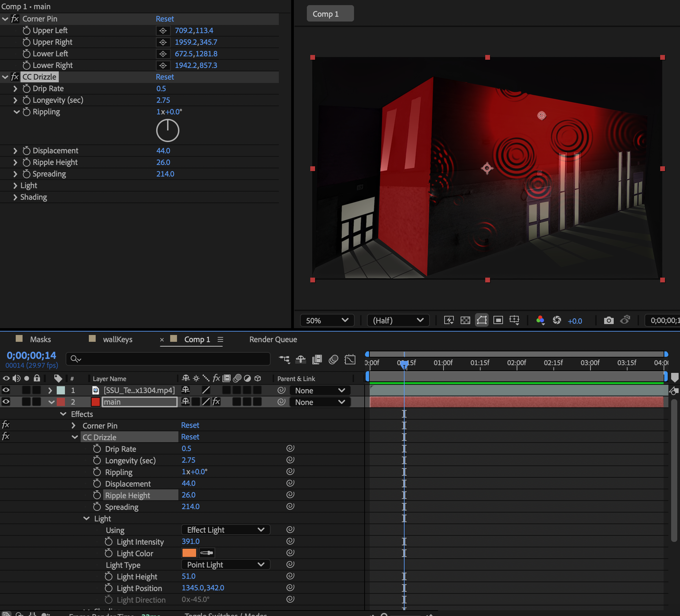Viewport: 680px width, 616px height.
Task: Open the Point Light type dropdown
Action: click(226, 564)
